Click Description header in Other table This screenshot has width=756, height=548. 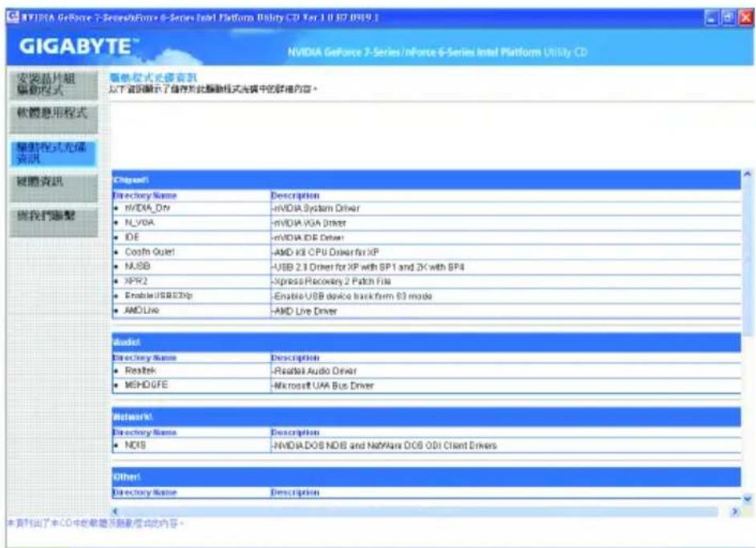(x=295, y=493)
